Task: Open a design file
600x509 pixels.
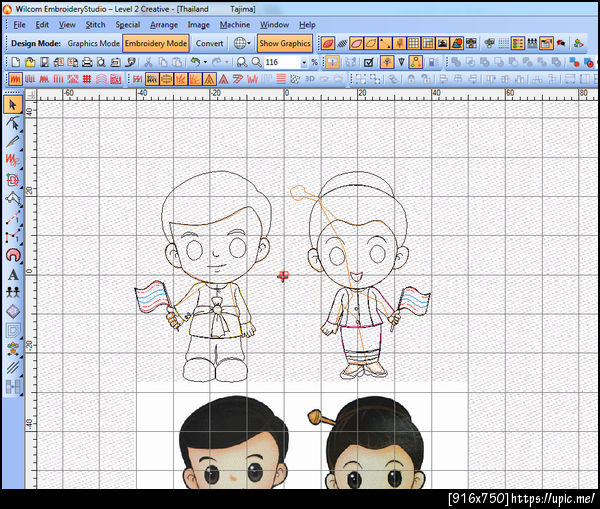Action: [30, 62]
